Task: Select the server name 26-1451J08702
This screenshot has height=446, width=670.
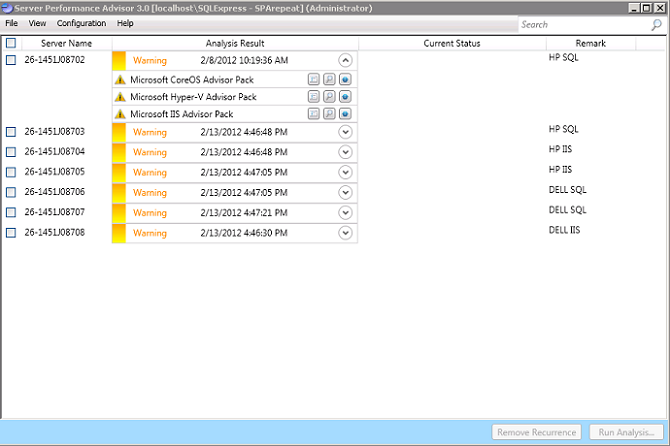Action: click(x=55, y=60)
